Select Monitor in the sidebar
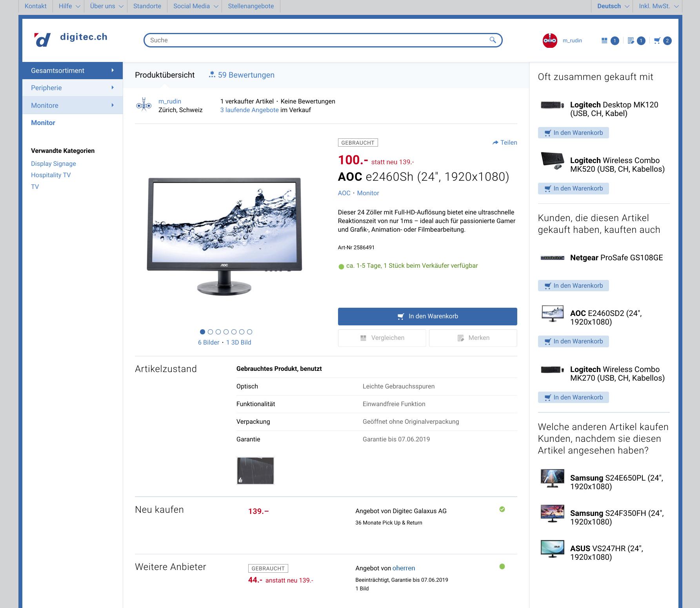The height and width of the screenshot is (608, 700). point(43,123)
